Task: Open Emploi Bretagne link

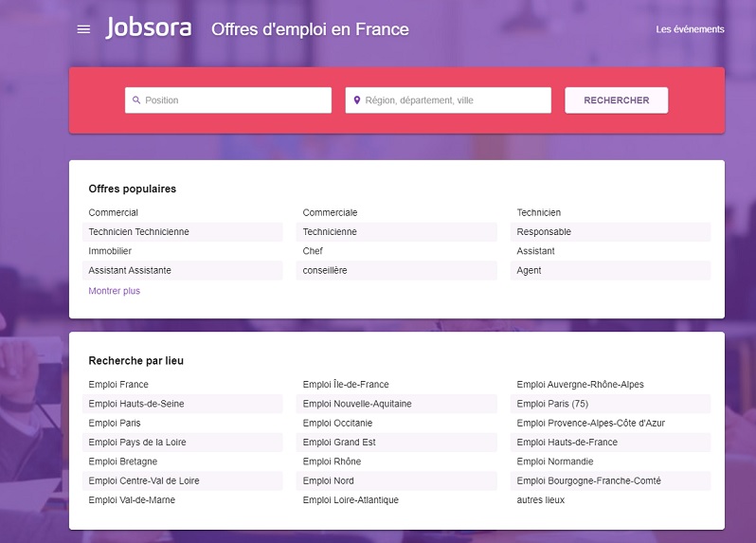Action: (122, 462)
